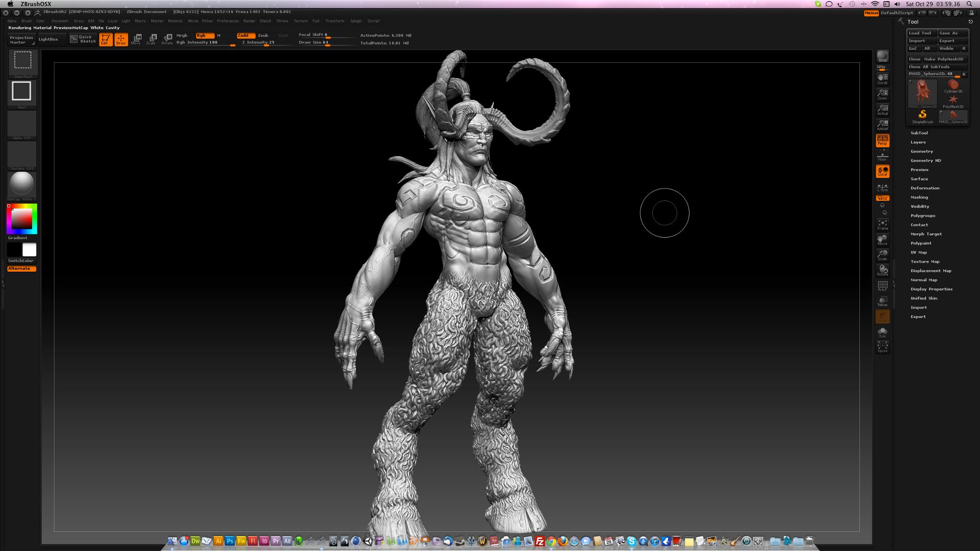Open the Zplugin menu
Image resolution: width=980 pixels, height=551 pixels.
click(x=356, y=21)
